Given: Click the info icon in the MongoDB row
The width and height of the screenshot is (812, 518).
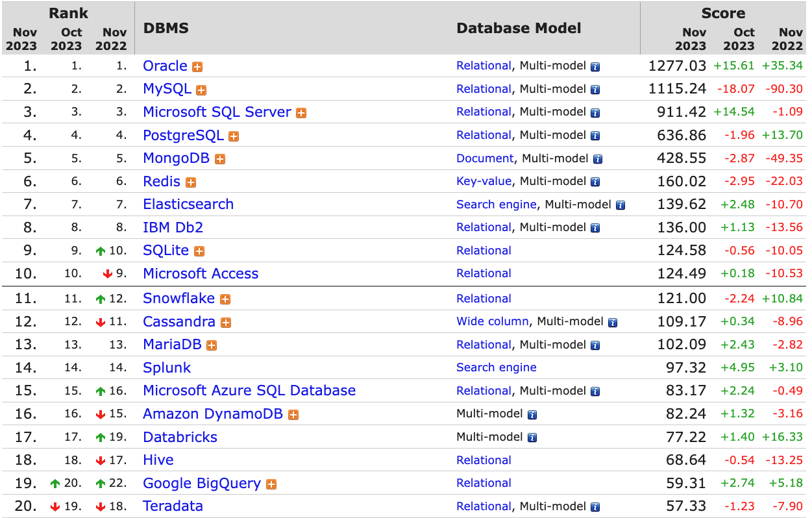Looking at the screenshot, I should click(x=598, y=159).
